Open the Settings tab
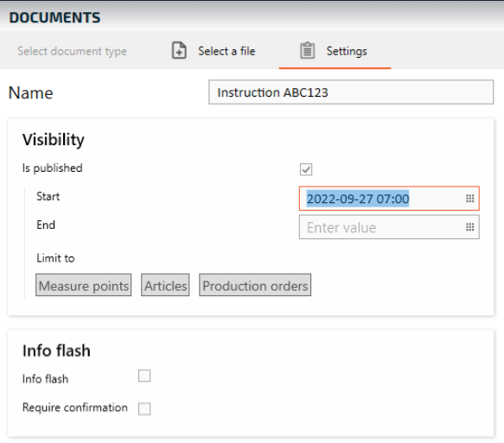 (335, 51)
